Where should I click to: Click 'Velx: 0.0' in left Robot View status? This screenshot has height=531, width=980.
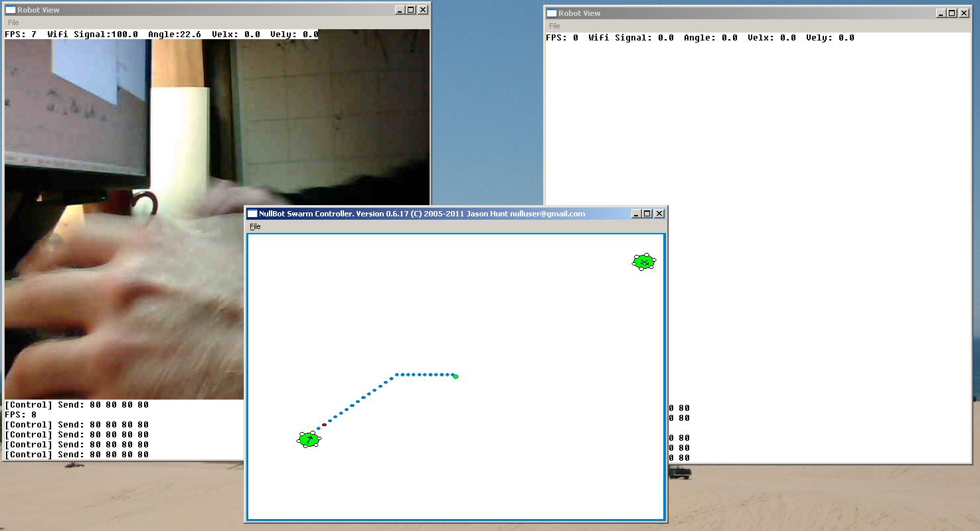coord(236,34)
